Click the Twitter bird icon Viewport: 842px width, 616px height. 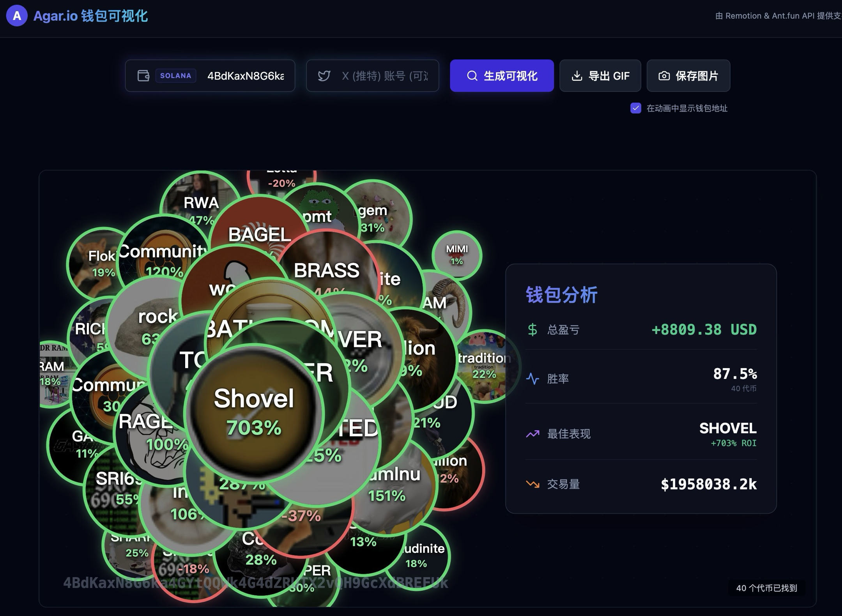pos(324,76)
